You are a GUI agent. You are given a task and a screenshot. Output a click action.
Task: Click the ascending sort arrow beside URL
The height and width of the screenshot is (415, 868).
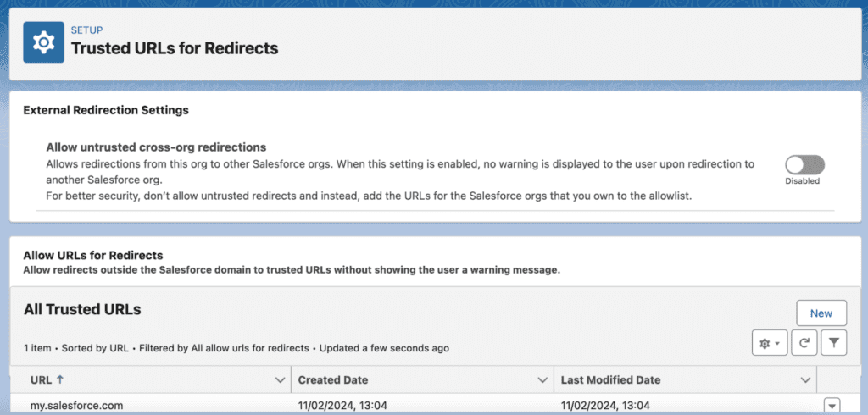[x=59, y=380]
